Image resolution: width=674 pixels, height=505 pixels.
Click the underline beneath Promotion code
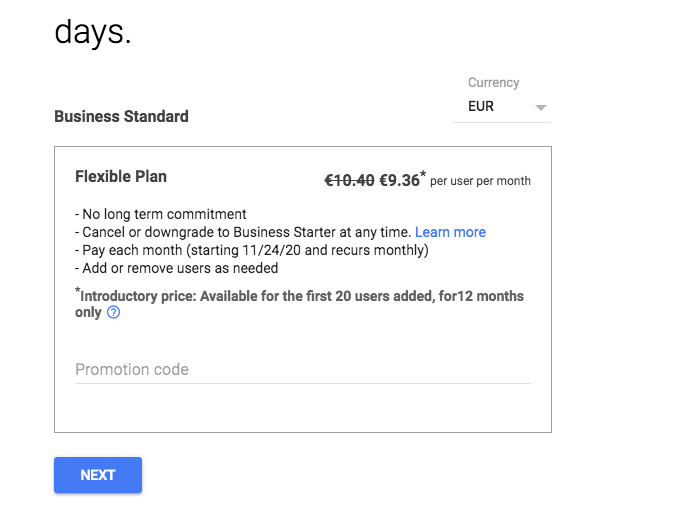[x=303, y=383]
